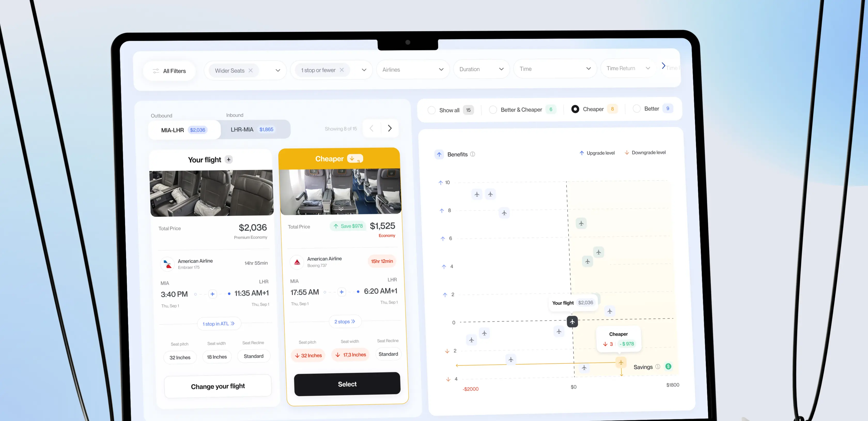Switch to Inbound LHR-MIA tab
The image size is (868, 421).
pos(252,130)
